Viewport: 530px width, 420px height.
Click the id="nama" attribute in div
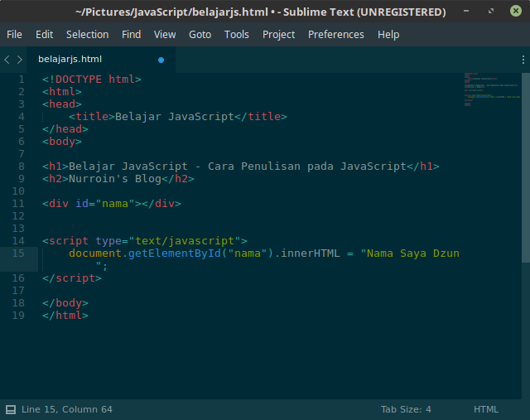click(105, 204)
